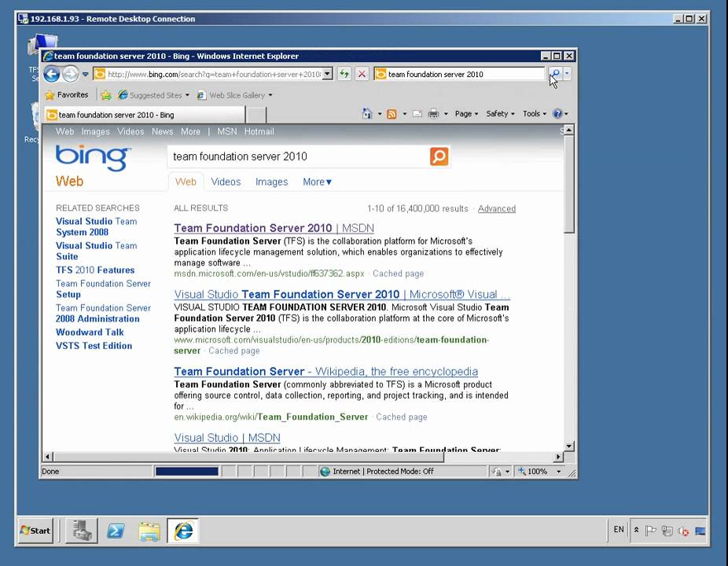Select related search VSTS Test Edition
Image resolution: width=728 pixels, height=566 pixels.
[94, 345]
